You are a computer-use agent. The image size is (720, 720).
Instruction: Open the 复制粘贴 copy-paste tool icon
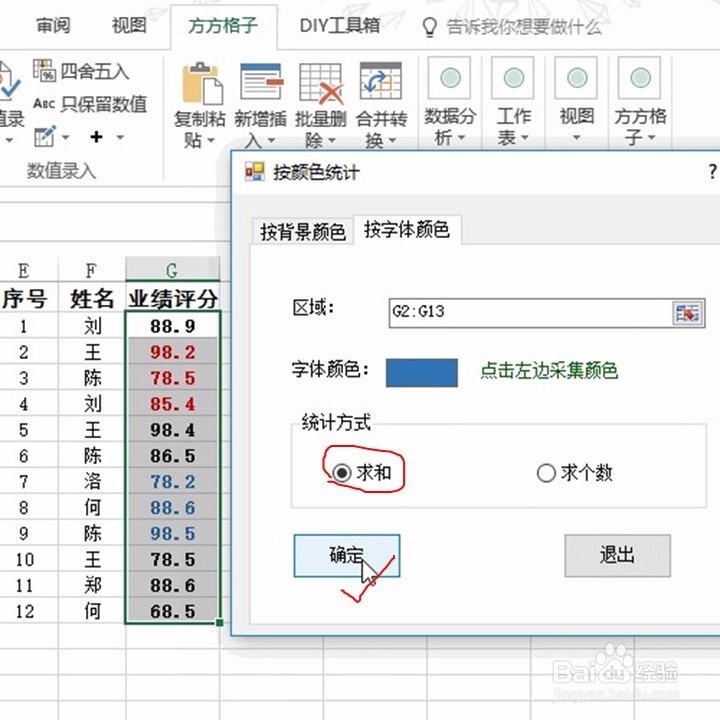click(202, 84)
